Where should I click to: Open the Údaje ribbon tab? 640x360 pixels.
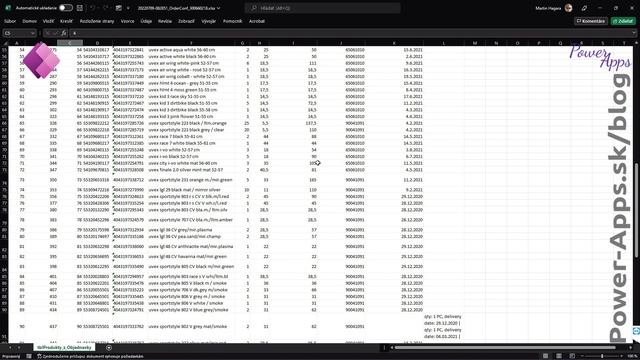coord(146,21)
